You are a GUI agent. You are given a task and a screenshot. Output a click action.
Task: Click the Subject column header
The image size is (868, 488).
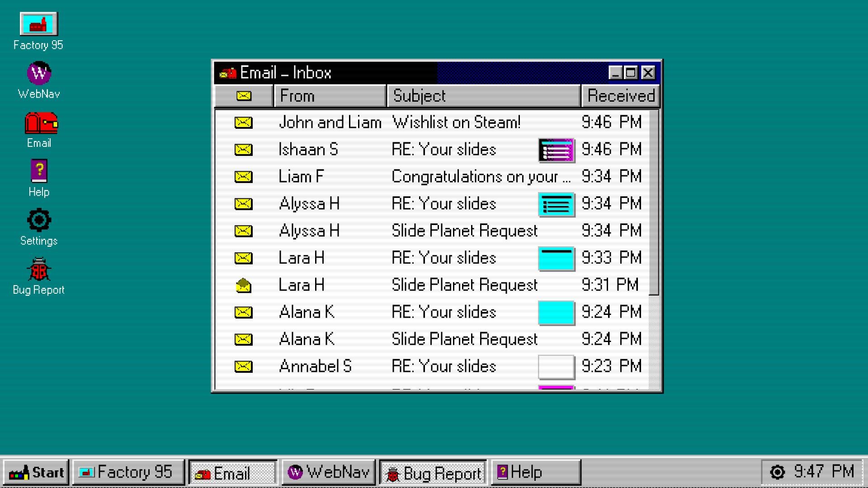coord(483,95)
